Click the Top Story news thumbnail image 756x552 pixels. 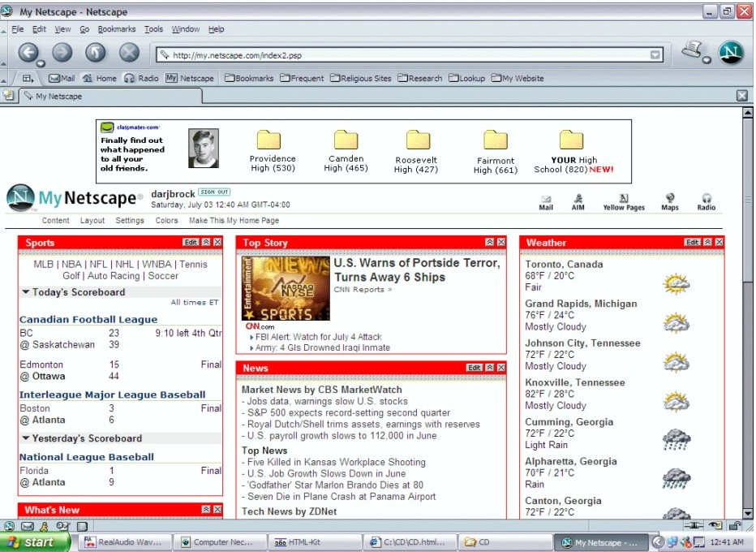(x=286, y=288)
